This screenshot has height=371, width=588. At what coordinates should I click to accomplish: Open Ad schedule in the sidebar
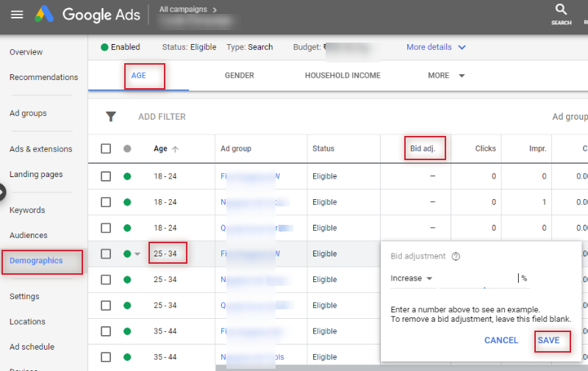click(x=32, y=347)
